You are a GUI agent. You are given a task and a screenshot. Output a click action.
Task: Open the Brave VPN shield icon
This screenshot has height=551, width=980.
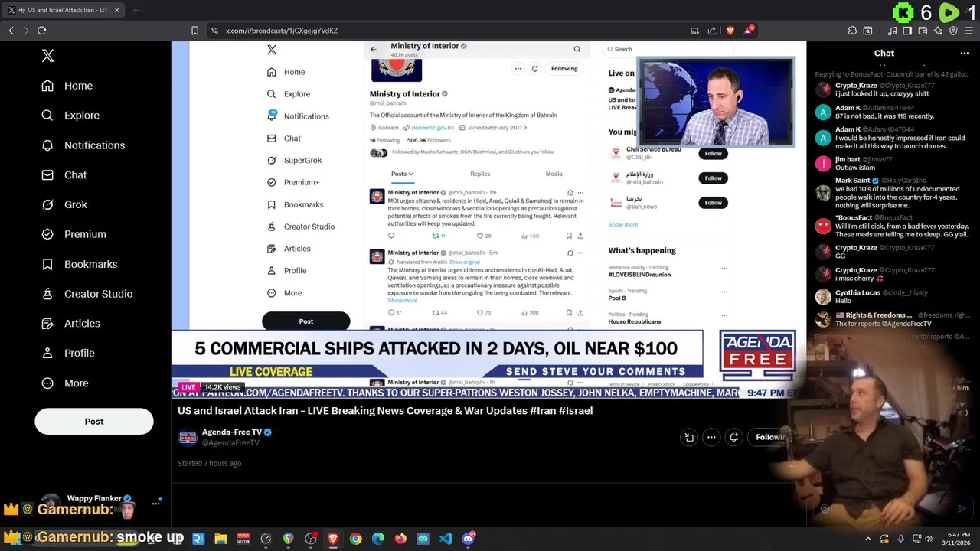pos(953,31)
